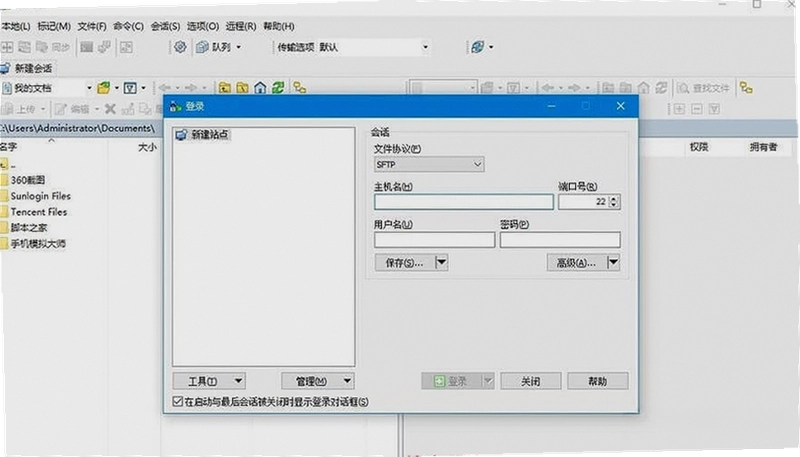Expand the arrow next to 高级 button

613,262
